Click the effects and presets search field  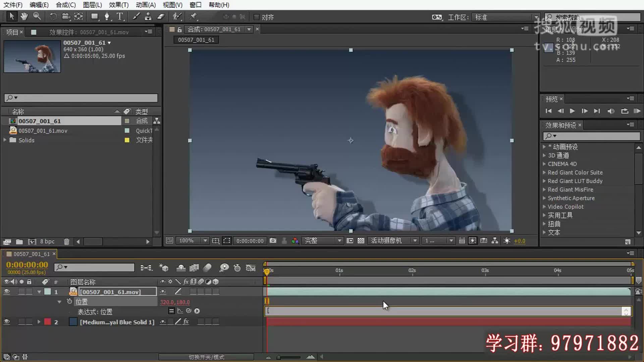pyautogui.click(x=591, y=136)
